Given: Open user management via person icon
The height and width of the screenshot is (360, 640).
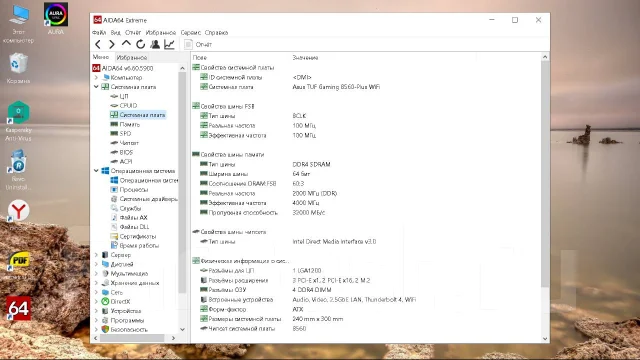Looking at the screenshot, I should pyautogui.click(x=155, y=44).
